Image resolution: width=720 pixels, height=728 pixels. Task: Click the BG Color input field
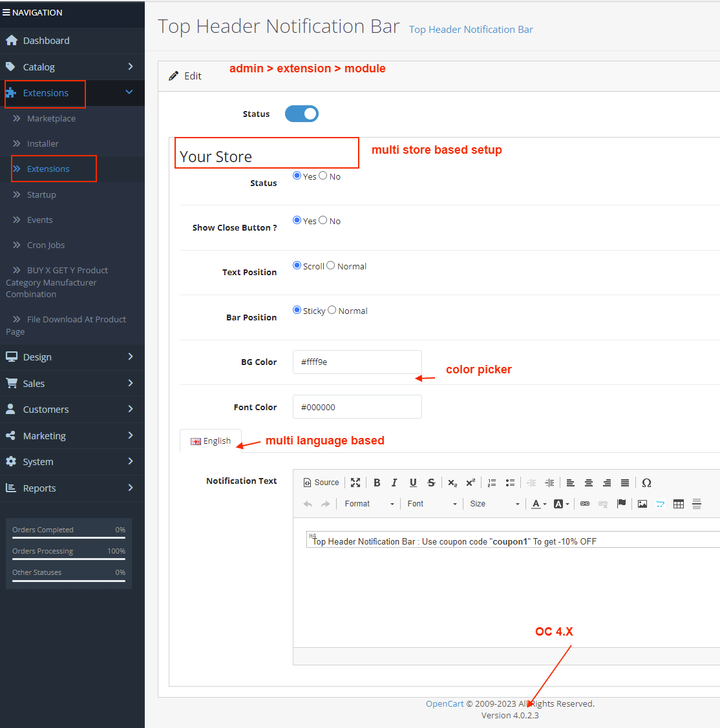tap(357, 362)
